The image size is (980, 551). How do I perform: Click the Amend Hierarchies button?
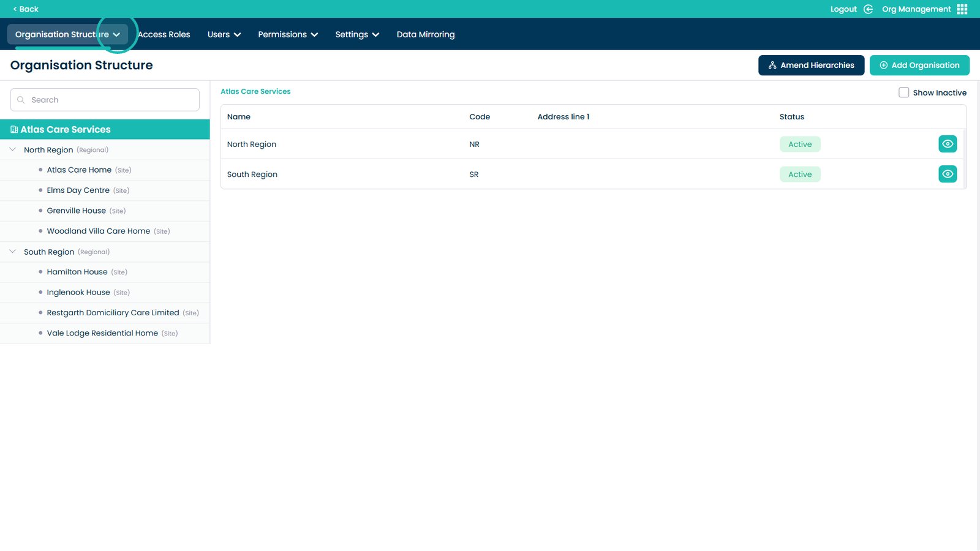tap(811, 66)
